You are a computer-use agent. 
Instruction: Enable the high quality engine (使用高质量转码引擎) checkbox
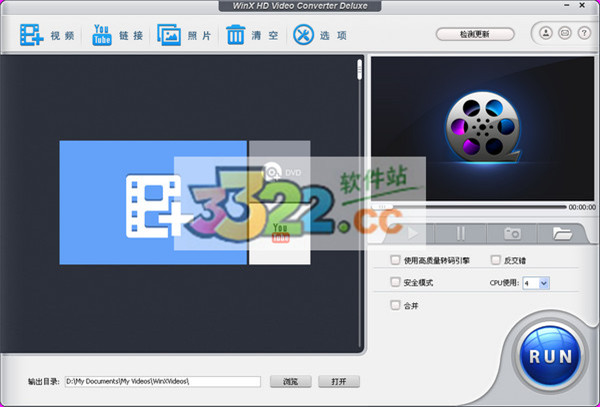(x=395, y=260)
